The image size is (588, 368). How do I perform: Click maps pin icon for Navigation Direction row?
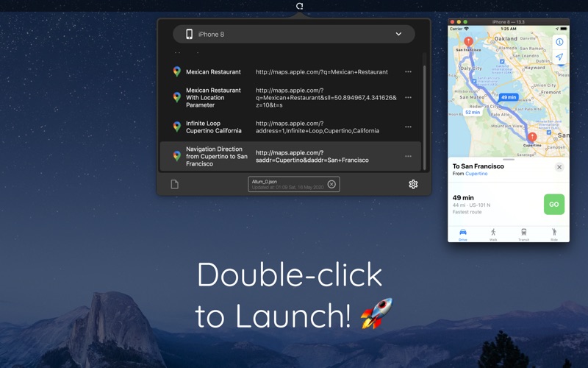pos(176,156)
